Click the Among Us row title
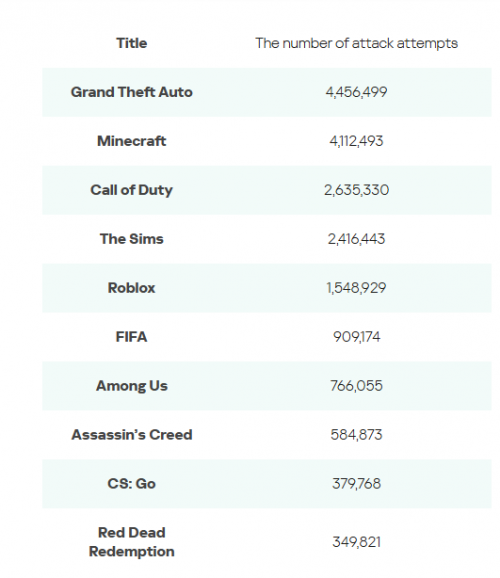This screenshot has height=578, width=500. point(132,386)
